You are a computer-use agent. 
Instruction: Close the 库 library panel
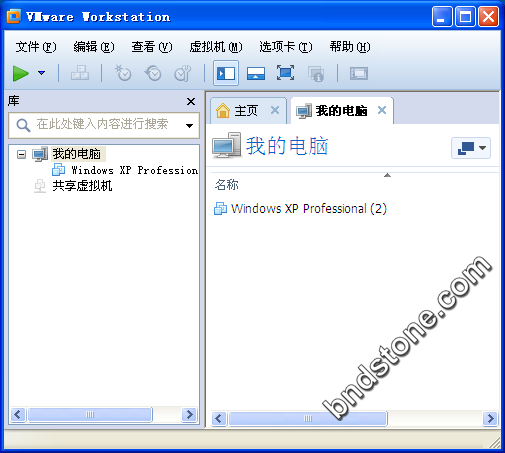click(191, 101)
